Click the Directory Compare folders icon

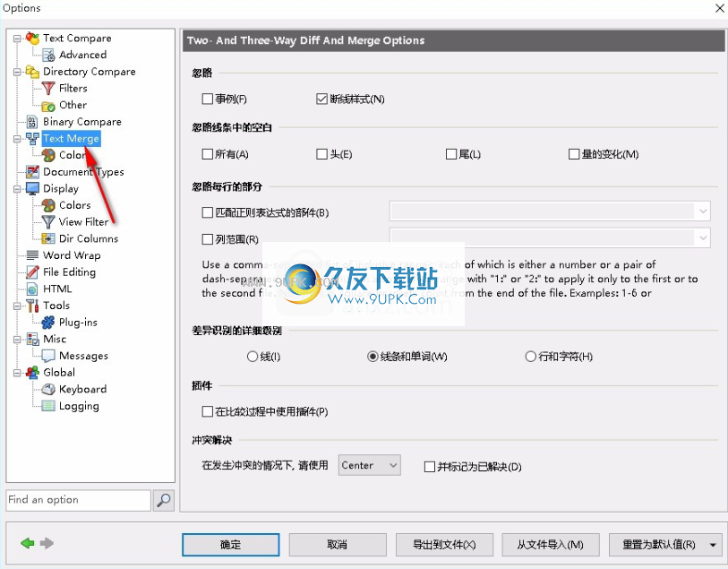(32, 72)
